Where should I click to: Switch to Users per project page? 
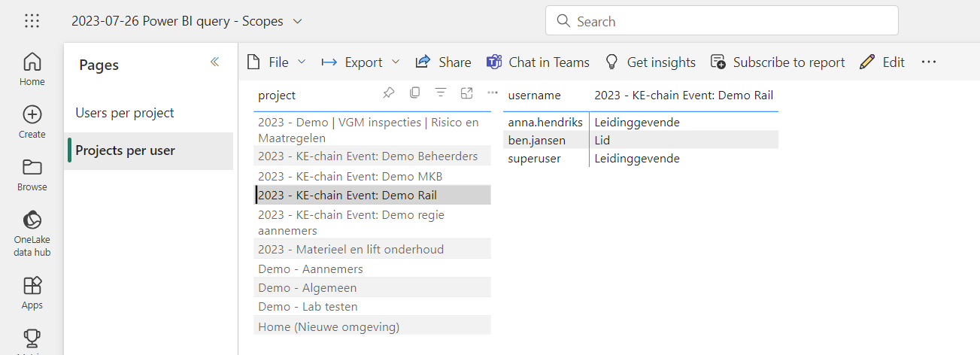[125, 113]
